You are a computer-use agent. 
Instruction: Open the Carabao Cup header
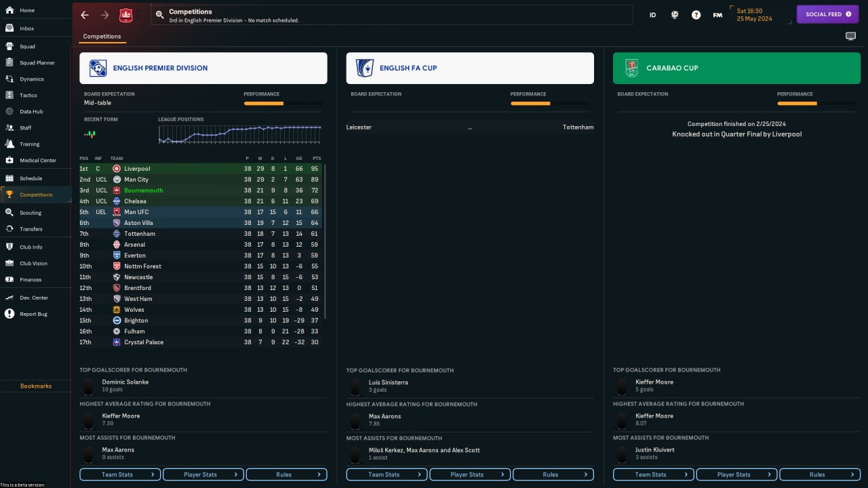[x=737, y=68]
